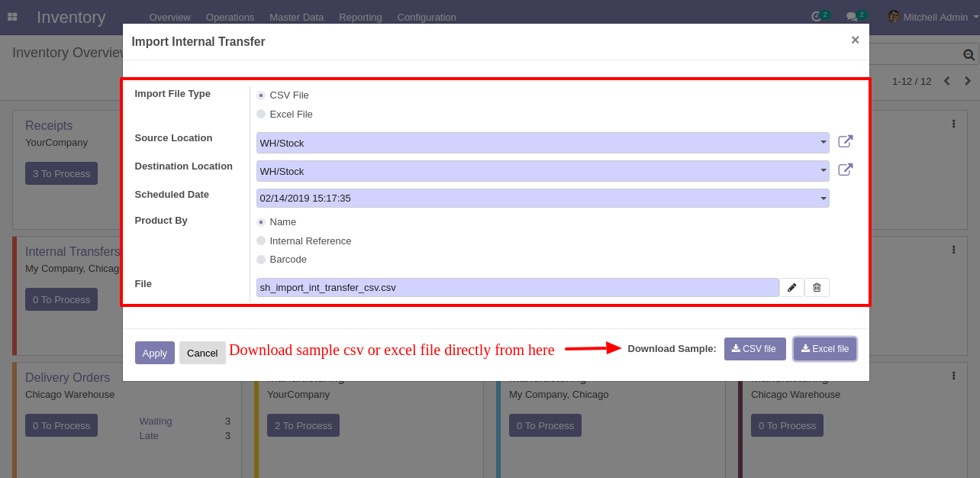Click the Waiting count link

[x=156, y=421]
